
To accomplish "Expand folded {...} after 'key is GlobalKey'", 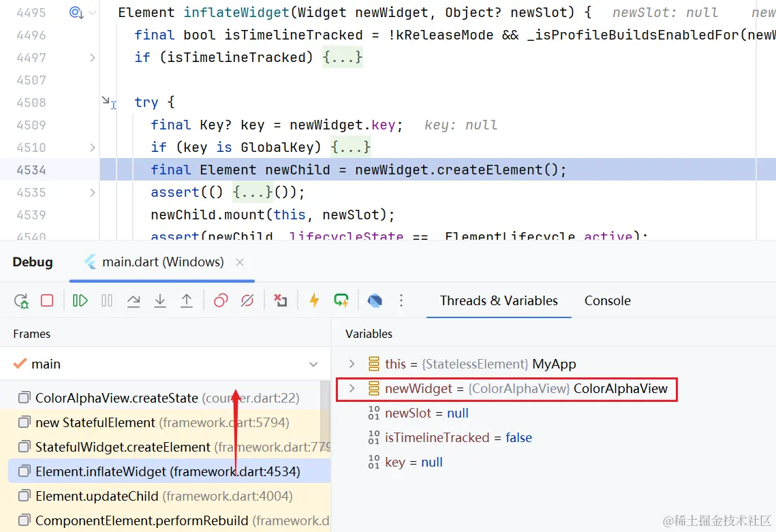I will [350, 147].
